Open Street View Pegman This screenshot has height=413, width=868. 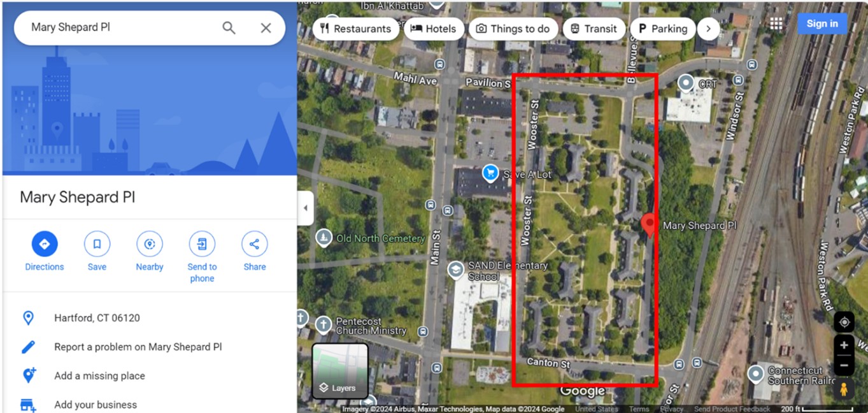pos(844,389)
